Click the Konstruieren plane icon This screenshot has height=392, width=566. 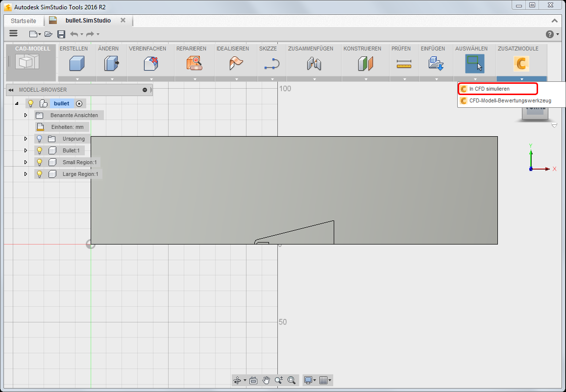tap(365, 64)
